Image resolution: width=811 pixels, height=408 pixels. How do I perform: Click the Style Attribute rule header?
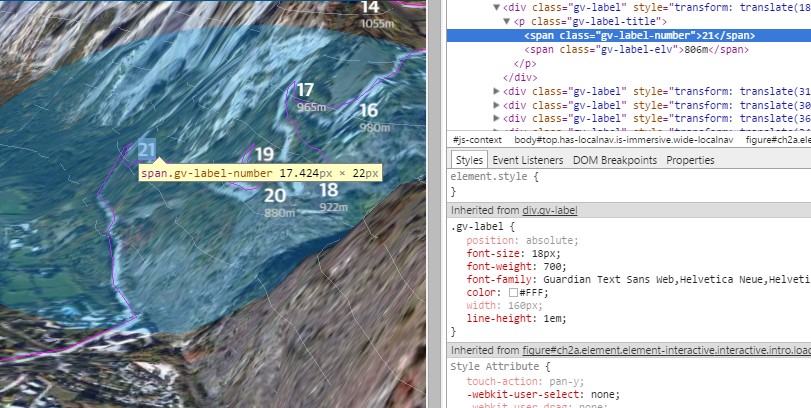coord(500,367)
